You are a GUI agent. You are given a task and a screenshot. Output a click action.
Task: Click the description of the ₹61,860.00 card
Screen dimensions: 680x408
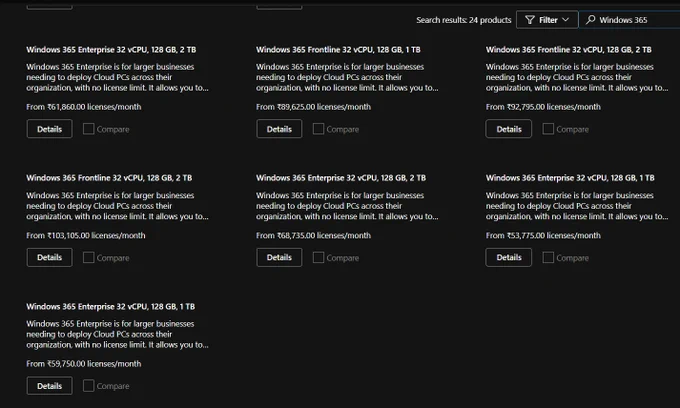[117, 77]
